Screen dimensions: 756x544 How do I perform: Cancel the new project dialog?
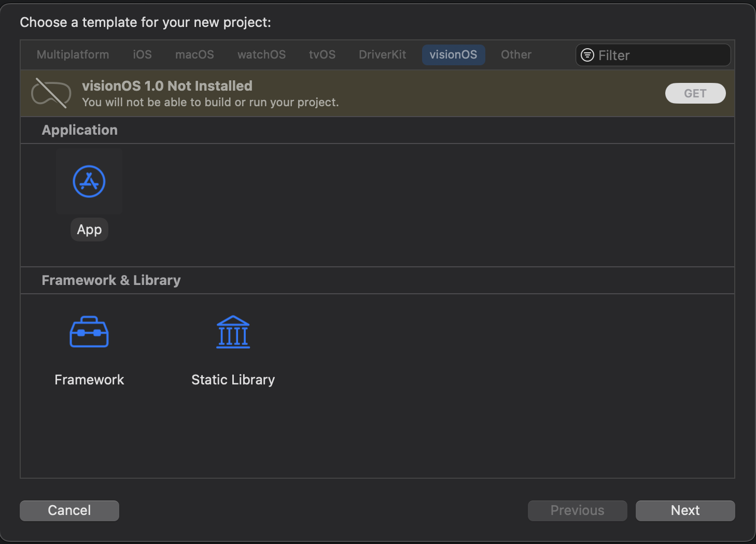pyautogui.click(x=69, y=510)
